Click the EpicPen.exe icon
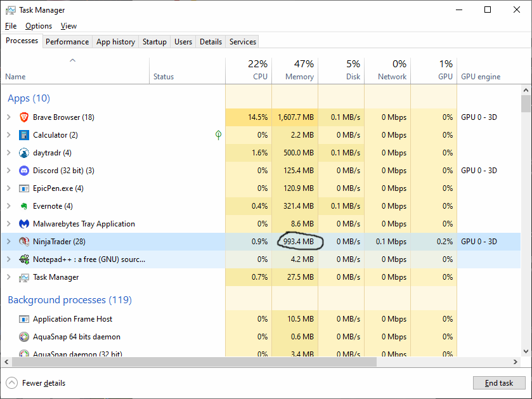 click(23, 188)
